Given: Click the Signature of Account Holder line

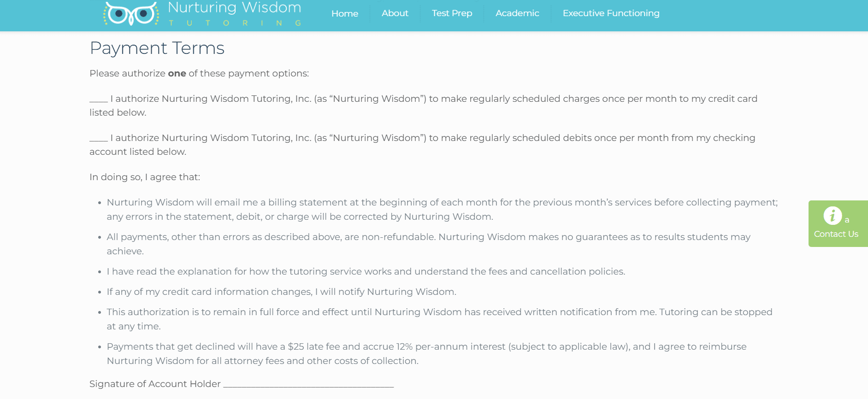Looking at the screenshot, I should (x=308, y=385).
